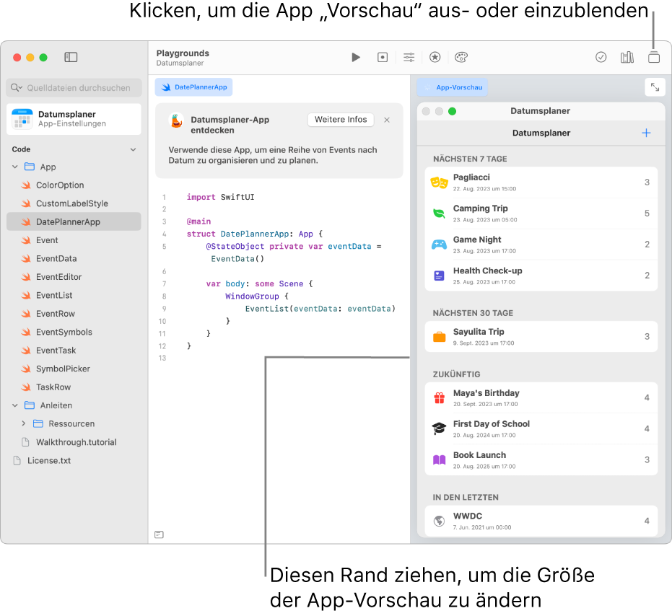This screenshot has width=672, height=616.
Task: Open the color palette icon
Action: click(461, 57)
